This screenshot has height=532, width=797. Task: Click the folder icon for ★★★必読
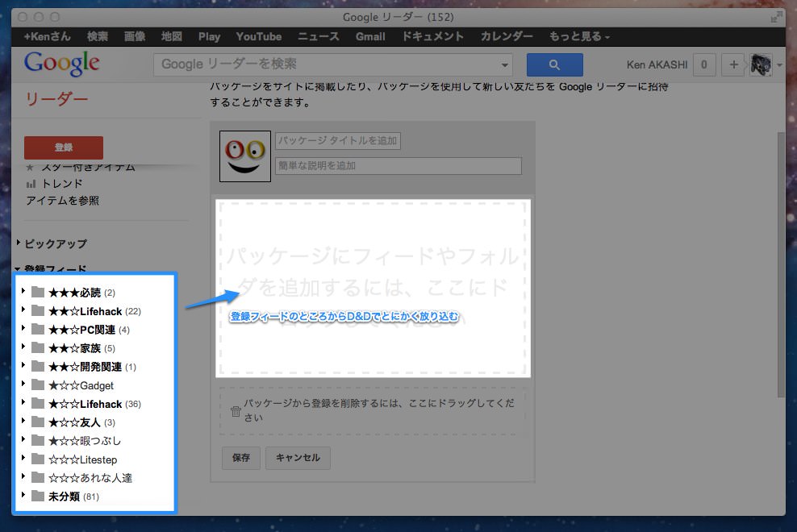(x=38, y=292)
